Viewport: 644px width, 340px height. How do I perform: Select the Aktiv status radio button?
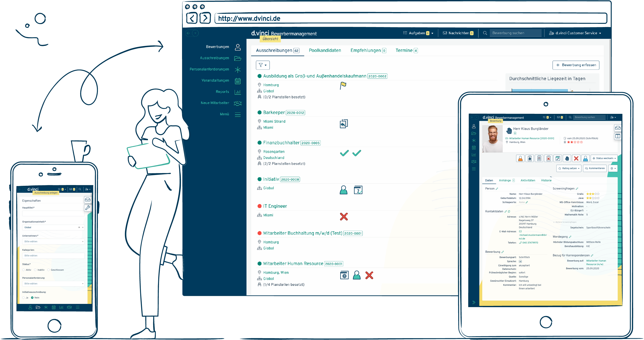pyautogui.click(x=24, y=270)
